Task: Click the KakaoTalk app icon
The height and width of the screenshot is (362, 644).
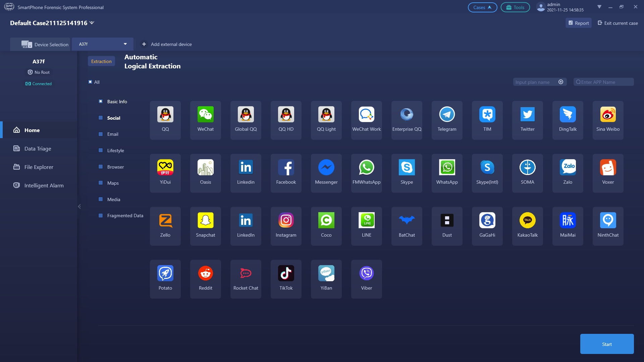Action: [x=527, y=221]
